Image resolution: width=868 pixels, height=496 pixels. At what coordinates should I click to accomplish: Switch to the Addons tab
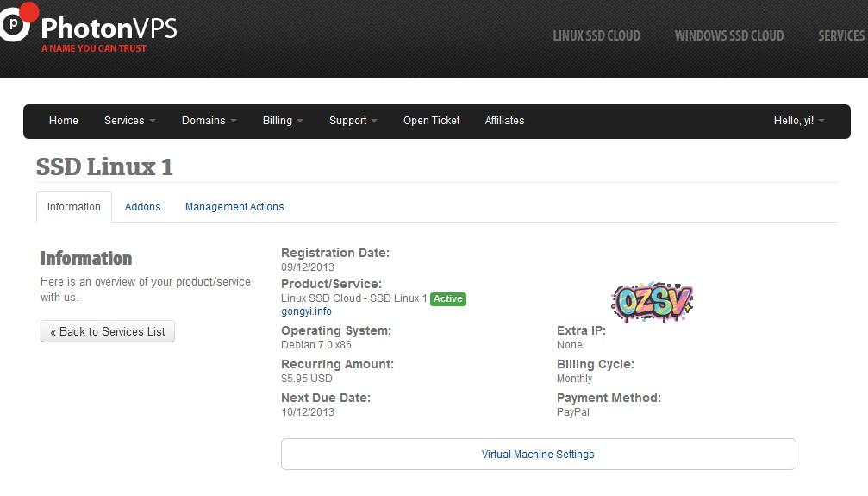point(142,207)
